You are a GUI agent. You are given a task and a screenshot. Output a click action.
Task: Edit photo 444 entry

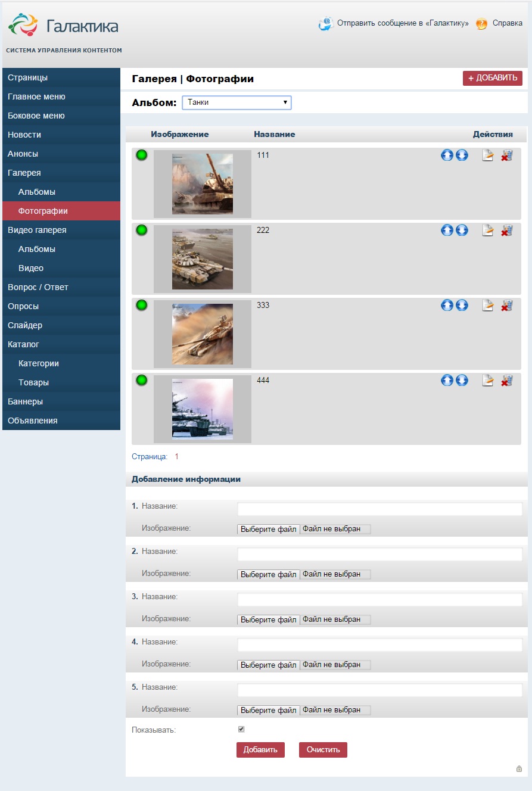point(488,381)
